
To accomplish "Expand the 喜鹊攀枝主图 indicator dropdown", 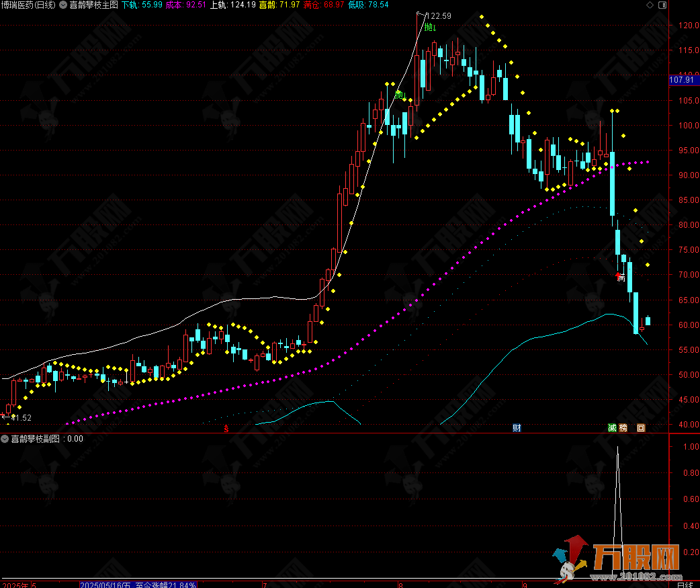I will (63, 5).
